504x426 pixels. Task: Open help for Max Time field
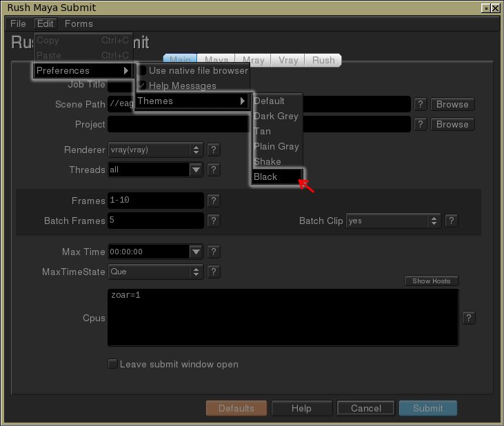click(214, 252)
